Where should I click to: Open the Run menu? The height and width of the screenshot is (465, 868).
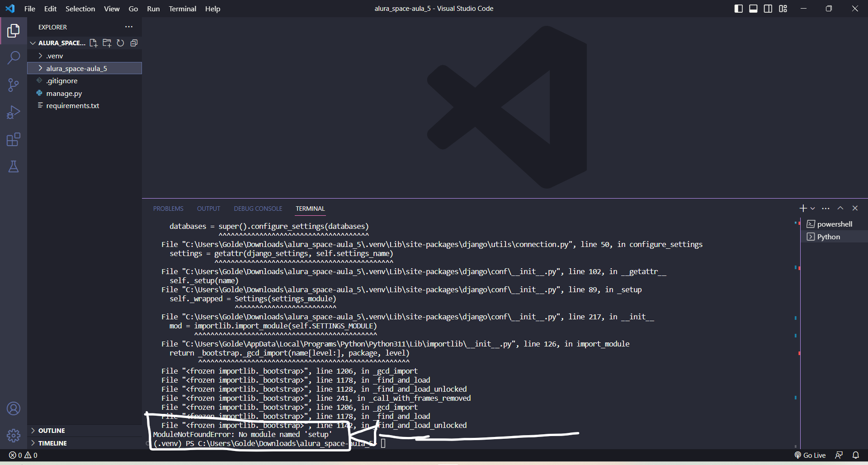[153, 9]
